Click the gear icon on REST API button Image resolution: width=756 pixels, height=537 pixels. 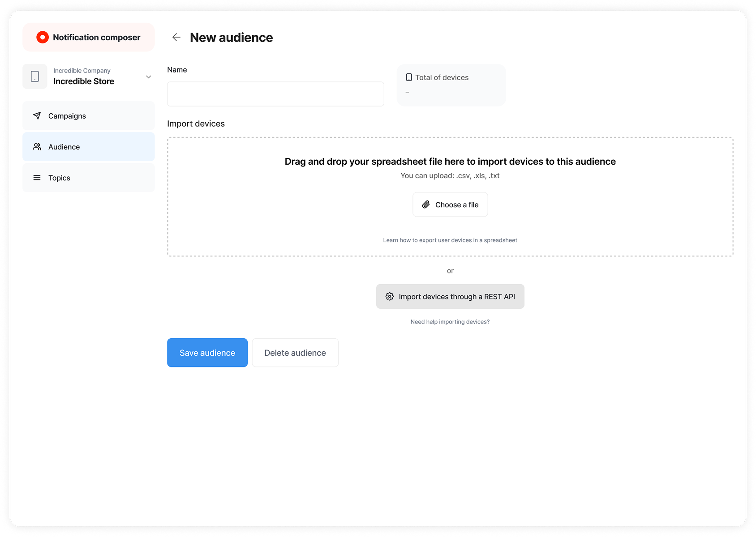pyautogui.click(x=390, y=296)
